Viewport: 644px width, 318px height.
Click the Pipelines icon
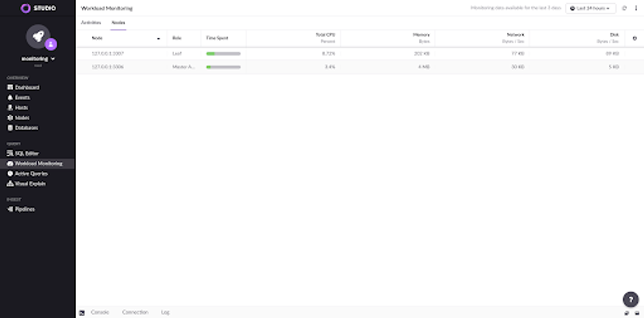click(10, 209)
